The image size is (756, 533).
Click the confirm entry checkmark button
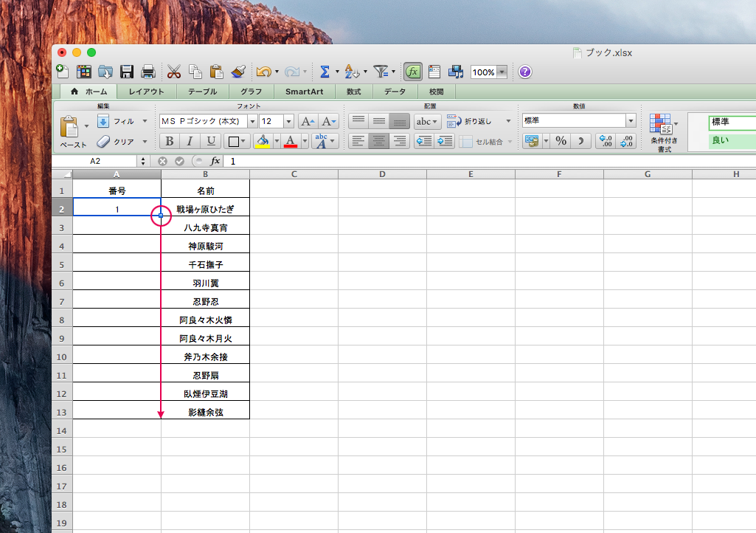(x=179, y=161)
